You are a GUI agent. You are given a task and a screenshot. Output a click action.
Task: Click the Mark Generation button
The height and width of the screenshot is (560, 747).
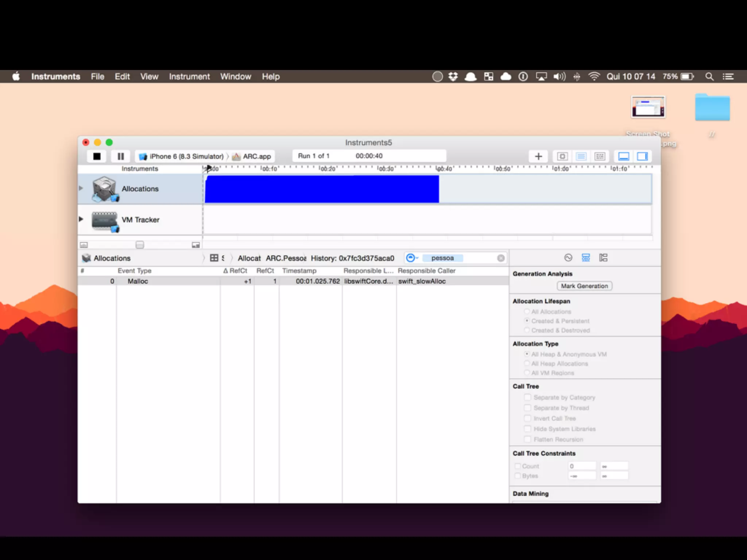click(x=584, y=286)
